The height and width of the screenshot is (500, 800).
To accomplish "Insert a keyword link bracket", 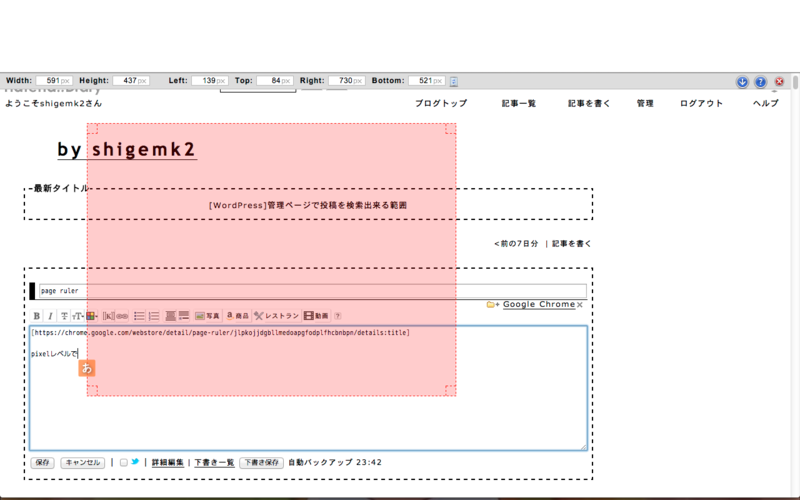I will 109,316.
